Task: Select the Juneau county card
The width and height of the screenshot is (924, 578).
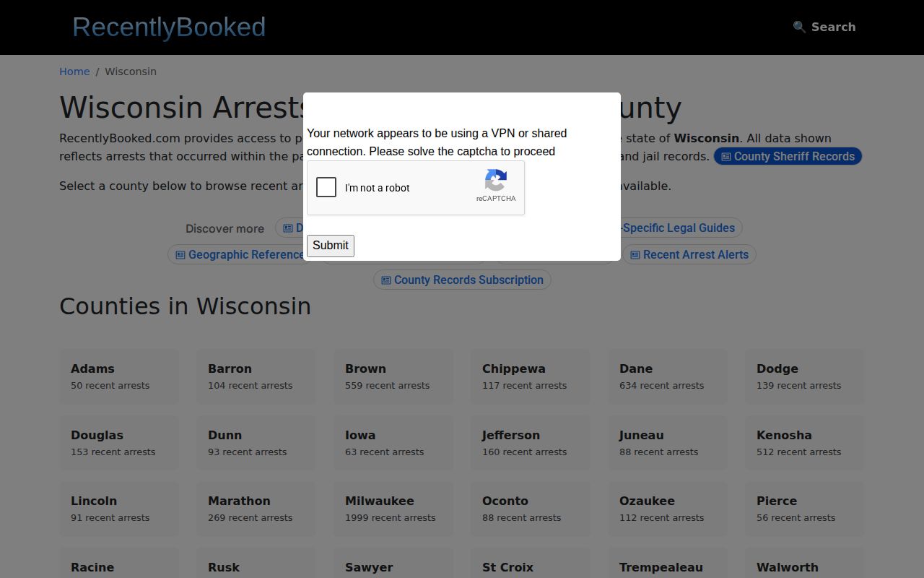Action: (x=668, y=443)
